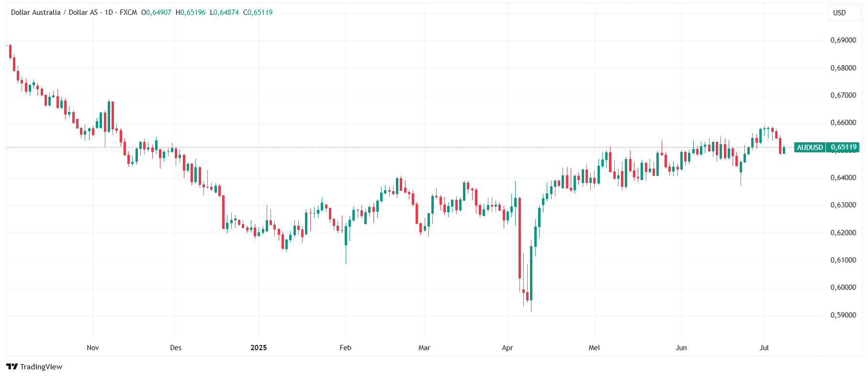This screenshot has width=868, height=377.
Task: Select the Jul label on time axis
Action: tap(764, 348)
